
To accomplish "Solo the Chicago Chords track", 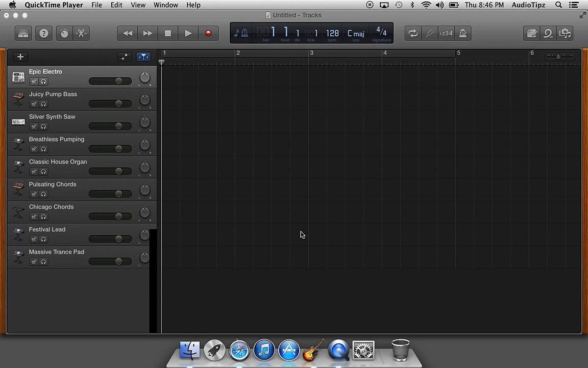I will click(43, 217).
